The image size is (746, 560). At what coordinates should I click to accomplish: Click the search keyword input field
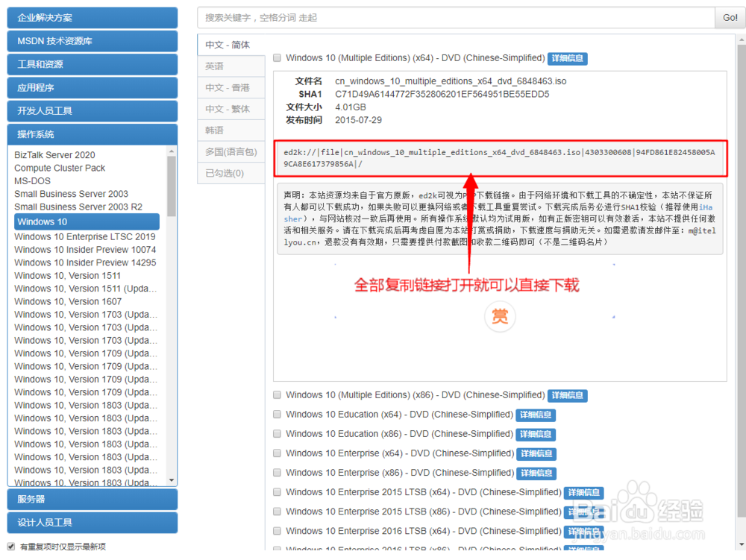pyautogui.click(x=448, y=17)
